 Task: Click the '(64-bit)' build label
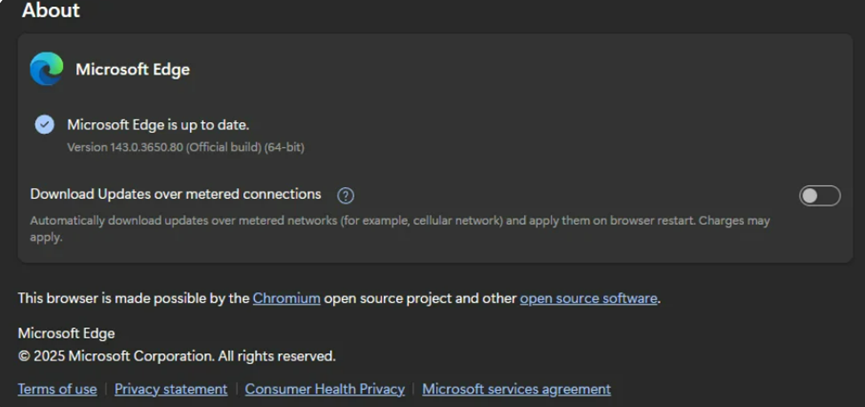point(284,147)
